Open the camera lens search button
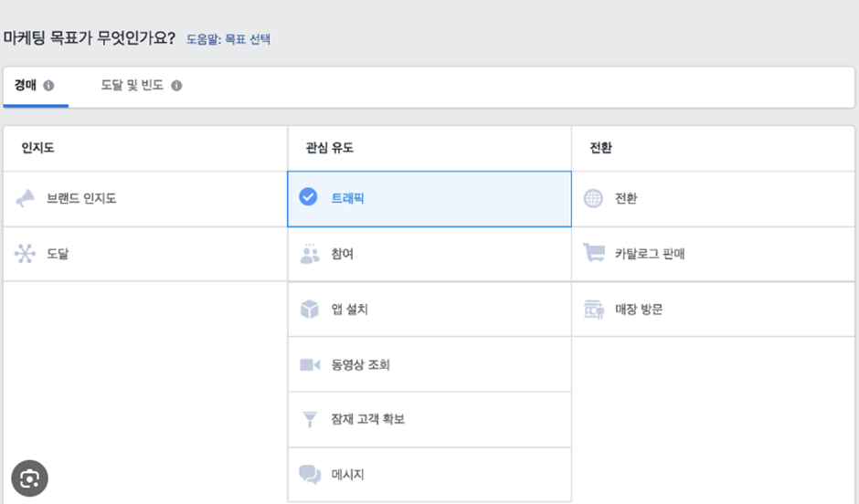 tap(29, 478)
